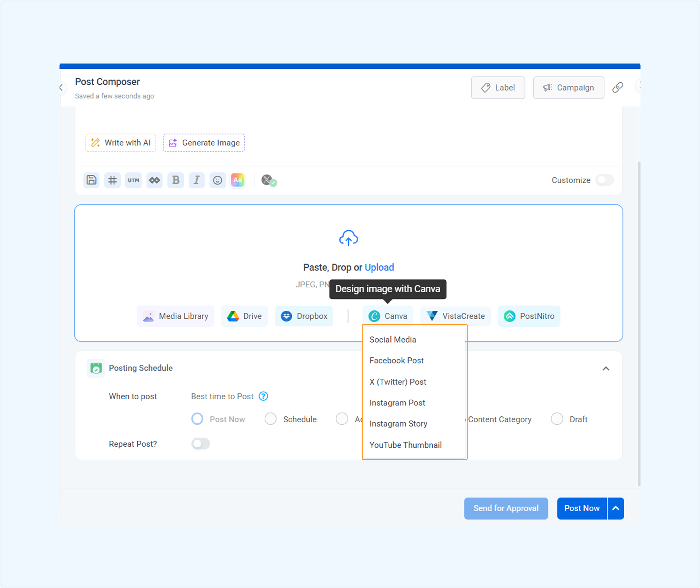Select the Post Now radio option

[197, 419]
